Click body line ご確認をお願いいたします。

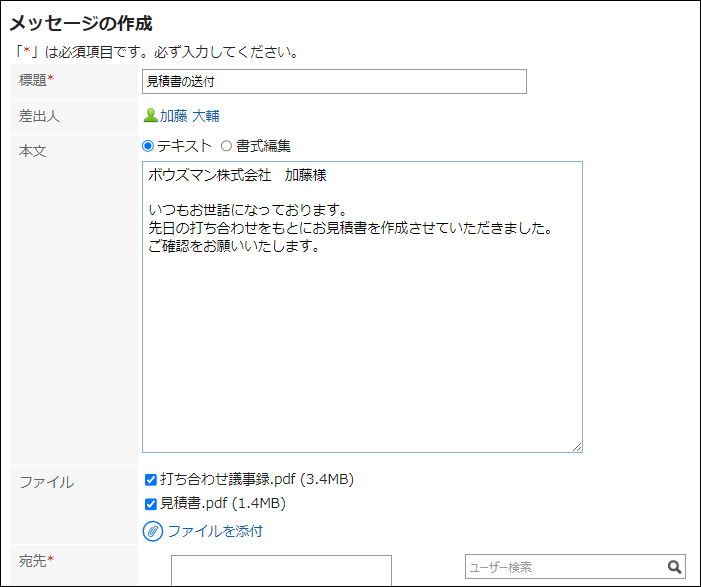234,245
